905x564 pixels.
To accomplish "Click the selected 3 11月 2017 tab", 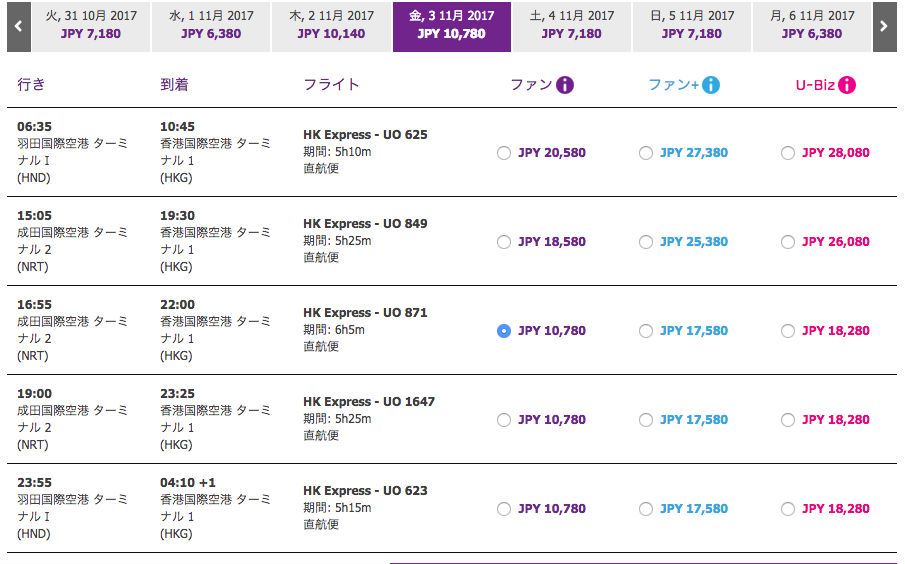I will point(451,26).
